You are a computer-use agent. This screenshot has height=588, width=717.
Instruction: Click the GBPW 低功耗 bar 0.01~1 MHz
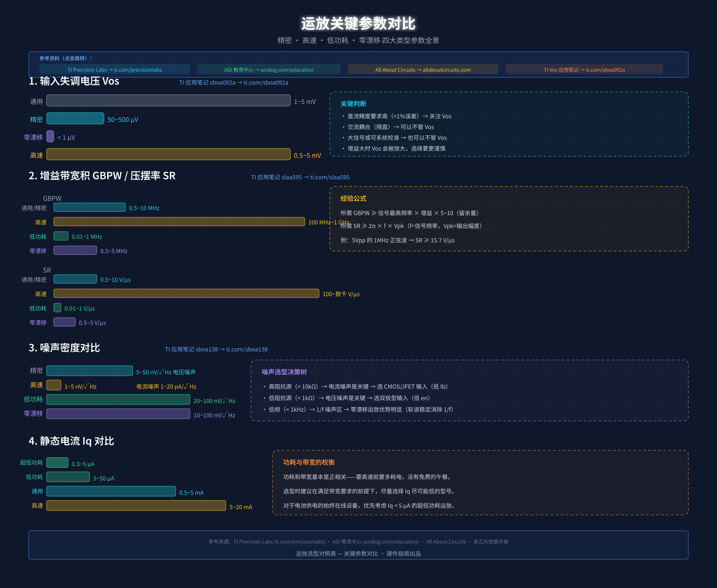[61, 236]
